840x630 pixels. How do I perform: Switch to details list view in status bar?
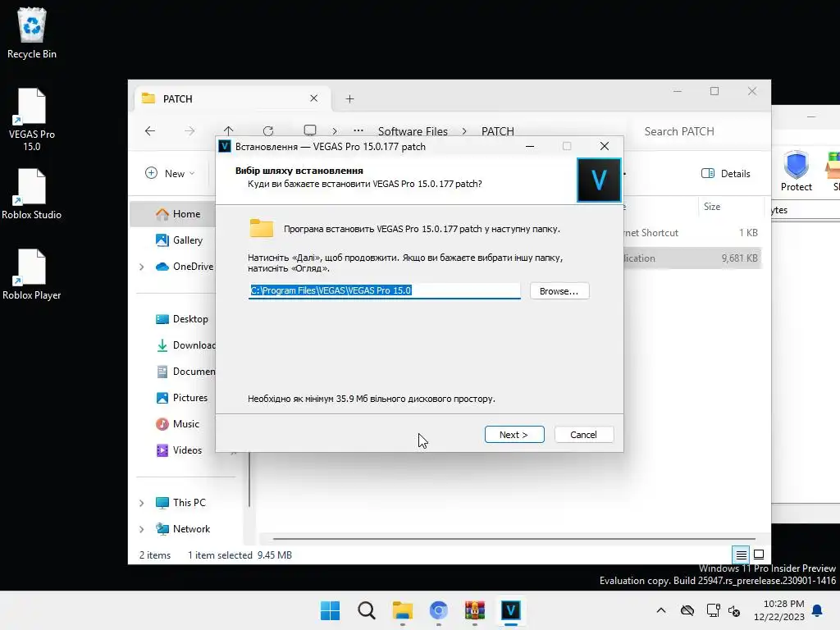coord(741,555)
